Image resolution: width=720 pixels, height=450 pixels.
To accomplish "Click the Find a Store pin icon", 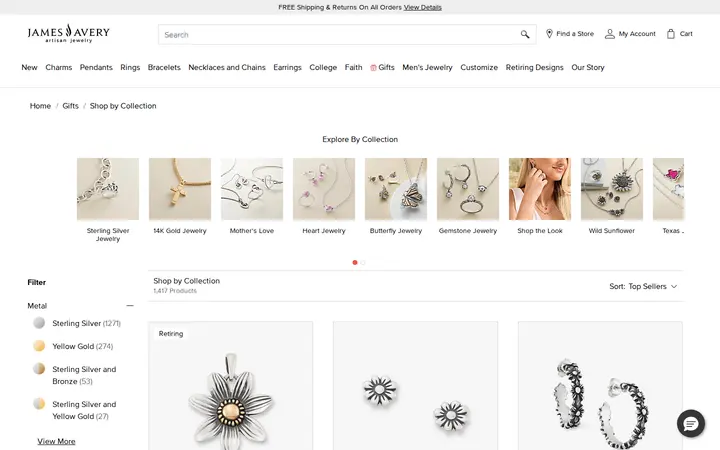I will pyautogui.click(x=549, y=34).
